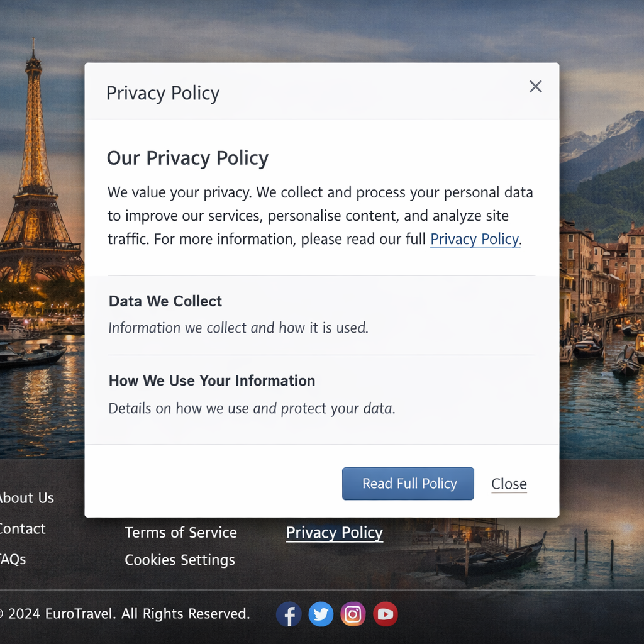Screen dimensions: 644x644
Task: View the Terms of Service
Action: (x=180, y=532)
